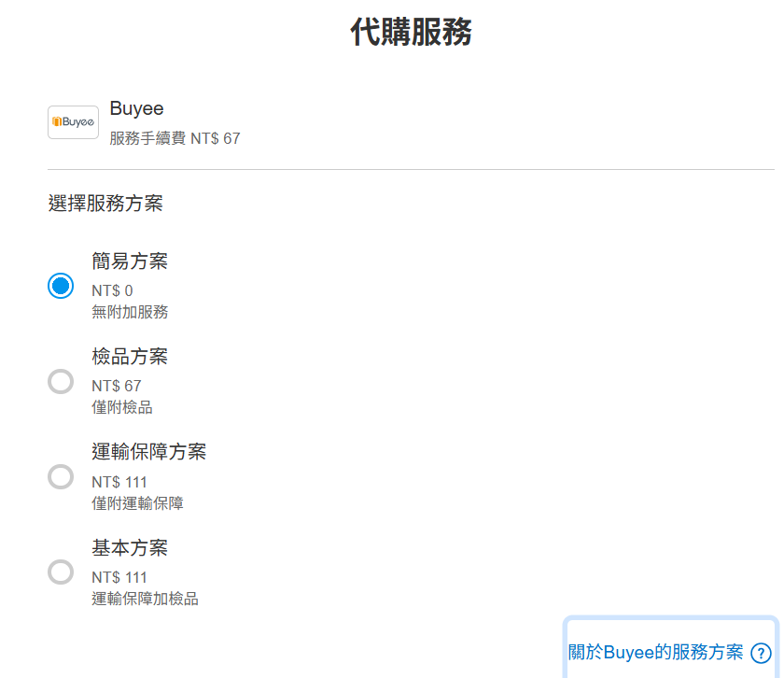The image size is (784, 678).
Task: Click the question mark help icon
Action: (761, 653)
